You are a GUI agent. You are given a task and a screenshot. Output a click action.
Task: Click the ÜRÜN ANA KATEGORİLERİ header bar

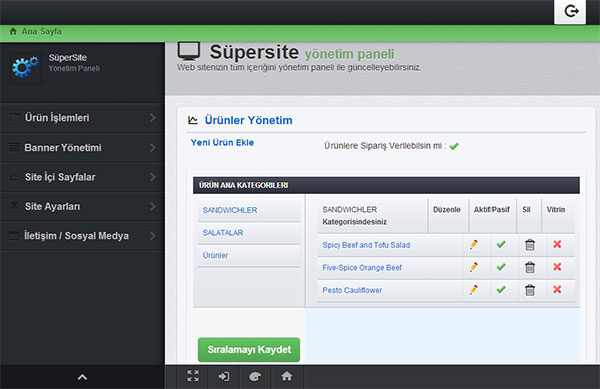click(386, 185)
